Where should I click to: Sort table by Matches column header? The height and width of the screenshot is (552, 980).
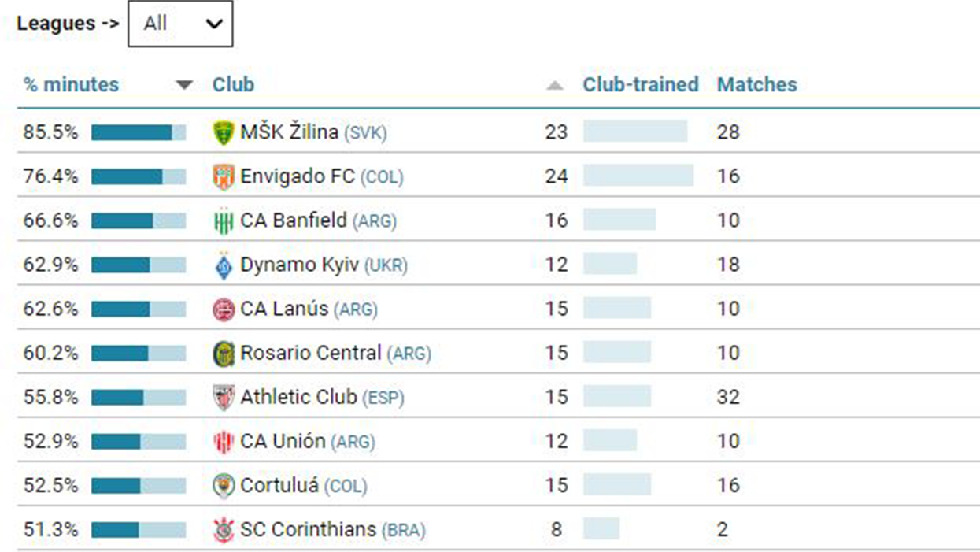[x=756, y=85]
